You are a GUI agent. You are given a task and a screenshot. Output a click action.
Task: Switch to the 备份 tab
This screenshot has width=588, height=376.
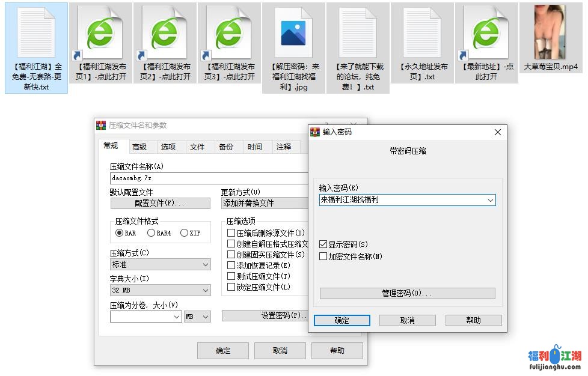tap(225, 147)
